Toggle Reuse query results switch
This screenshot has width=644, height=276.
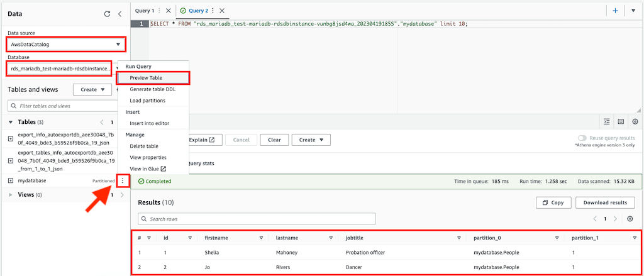tap(582, 138)
